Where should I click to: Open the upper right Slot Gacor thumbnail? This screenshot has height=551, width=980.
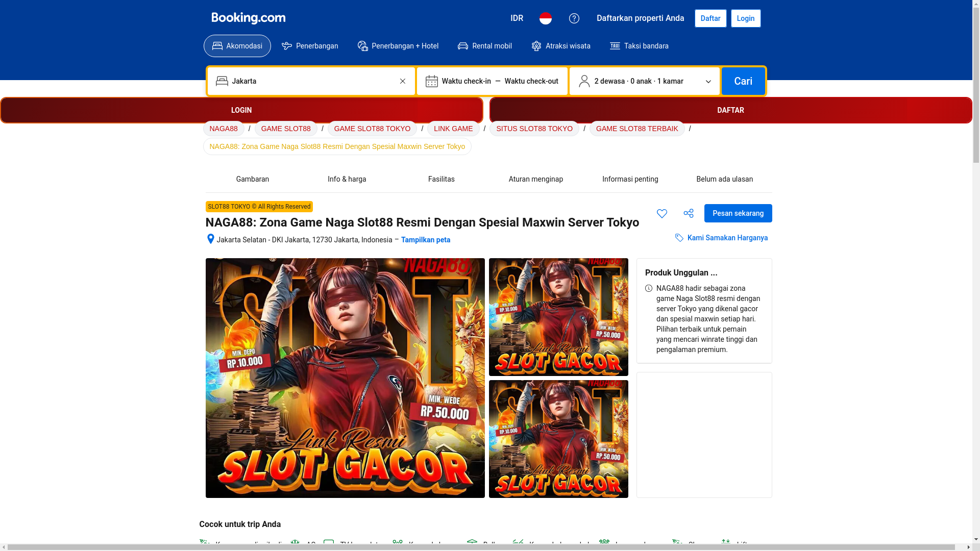coord(558,317)
